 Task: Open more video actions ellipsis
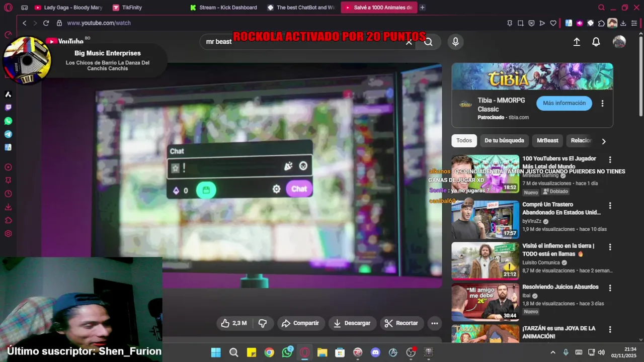[x=435, y=323]
